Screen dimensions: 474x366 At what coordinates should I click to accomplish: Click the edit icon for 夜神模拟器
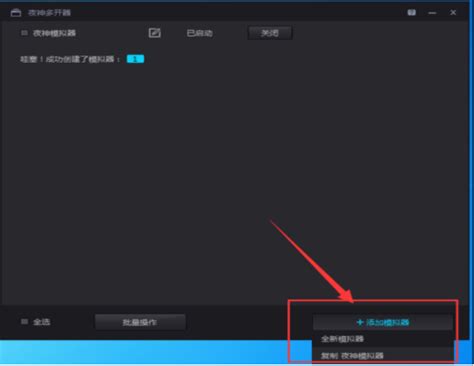154,33
